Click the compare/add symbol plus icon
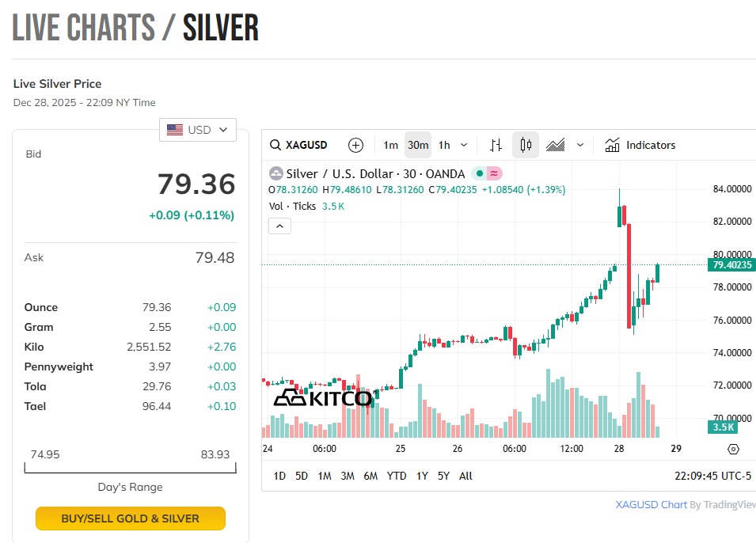This screenshot has width=756, height=543. [x=356, y=145]
